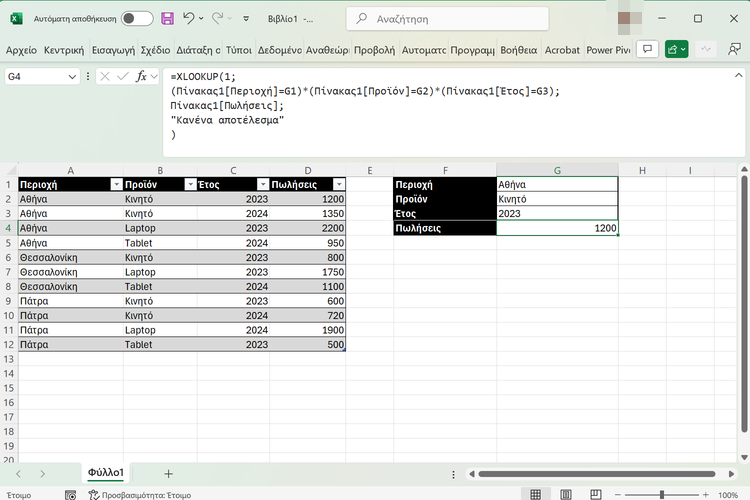Click the Cancel X formula bar icon

coord(105,77)
